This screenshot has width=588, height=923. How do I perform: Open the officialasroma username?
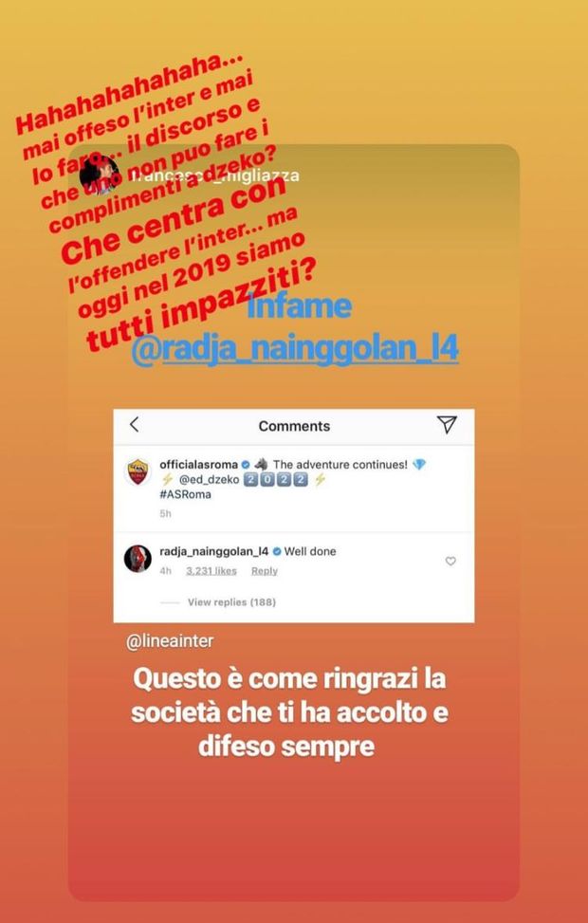coord(199,465)
